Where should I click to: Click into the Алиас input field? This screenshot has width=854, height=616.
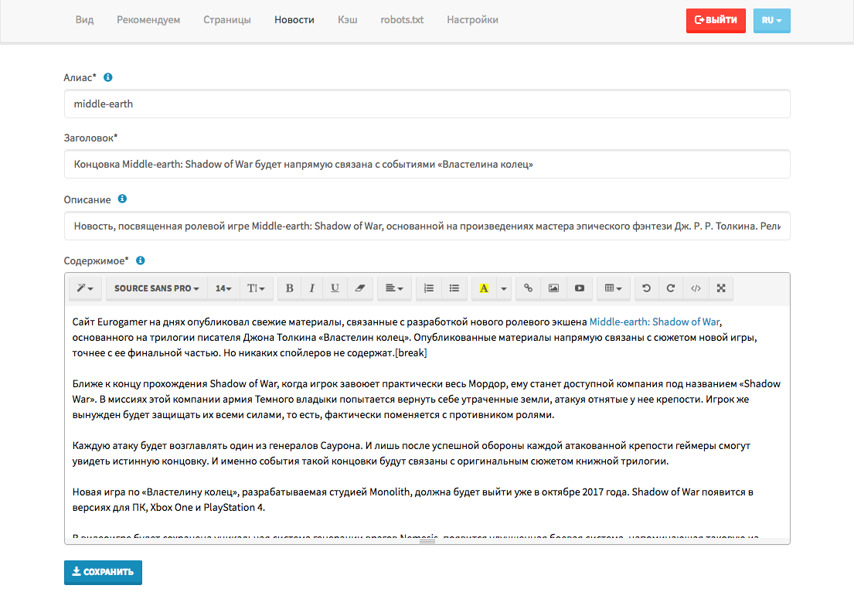point(427,104)
